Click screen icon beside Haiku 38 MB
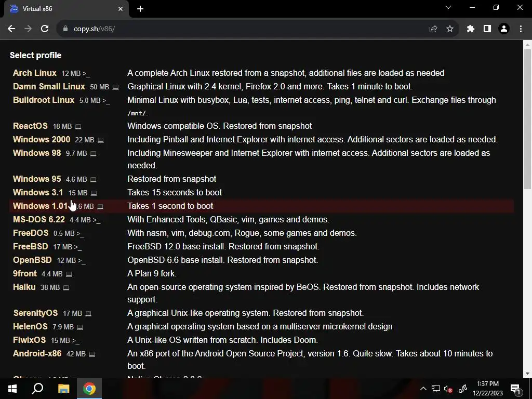 [66, 288]
